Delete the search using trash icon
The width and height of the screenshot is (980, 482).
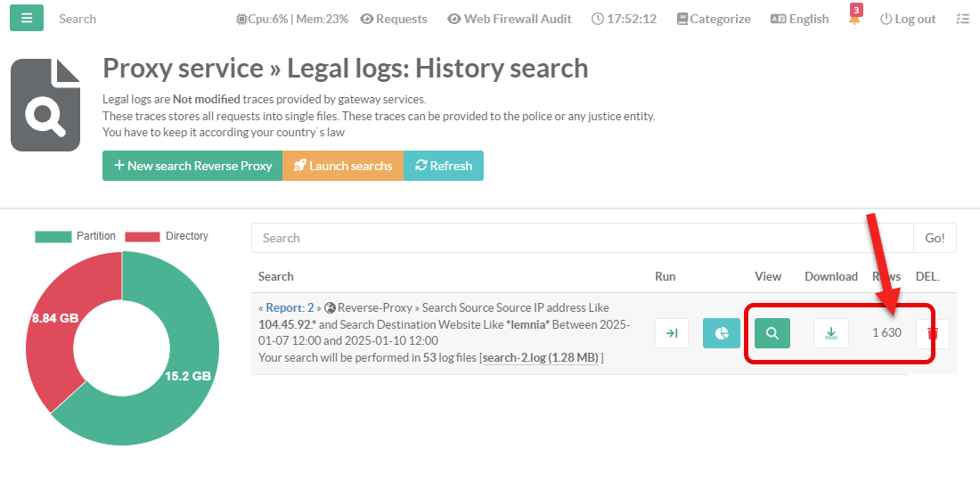[x=933, y=333]
